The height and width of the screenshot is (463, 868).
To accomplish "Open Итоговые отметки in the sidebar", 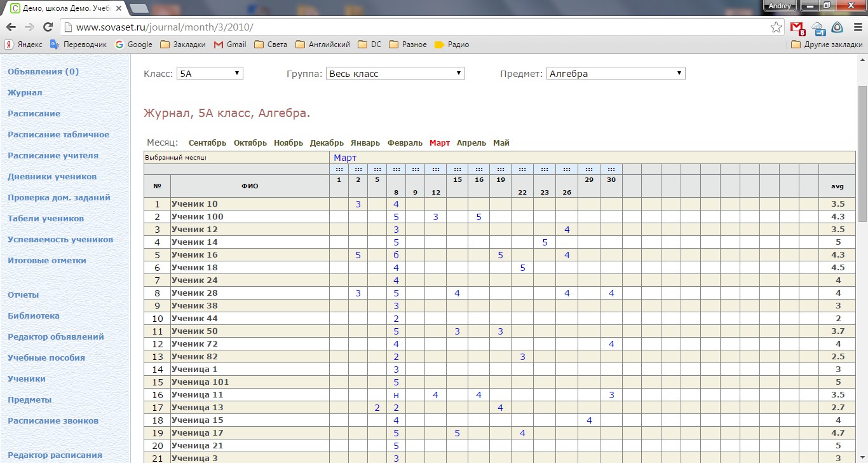I will (47, 261).
